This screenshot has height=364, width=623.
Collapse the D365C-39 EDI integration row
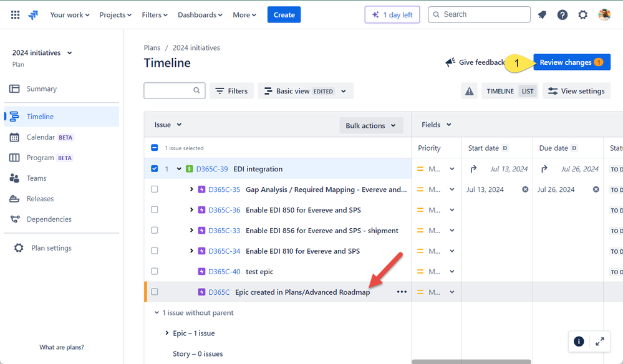click(x=179, y=169)
